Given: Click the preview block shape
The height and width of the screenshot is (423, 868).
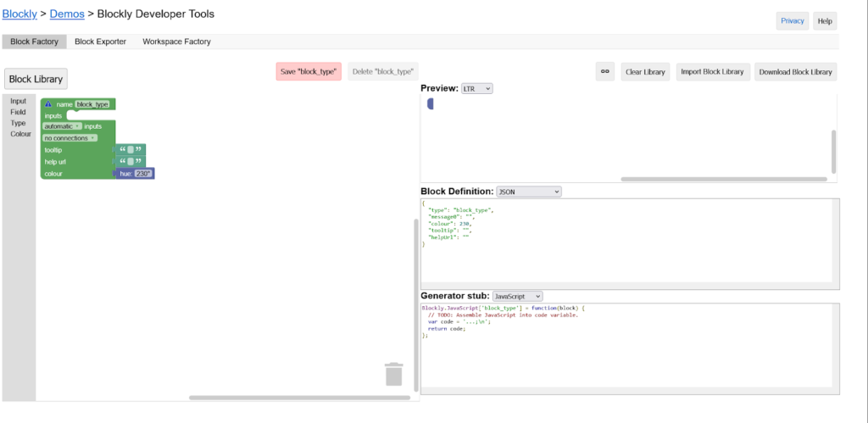Looking at the screenshot, I should click(431, 104).
